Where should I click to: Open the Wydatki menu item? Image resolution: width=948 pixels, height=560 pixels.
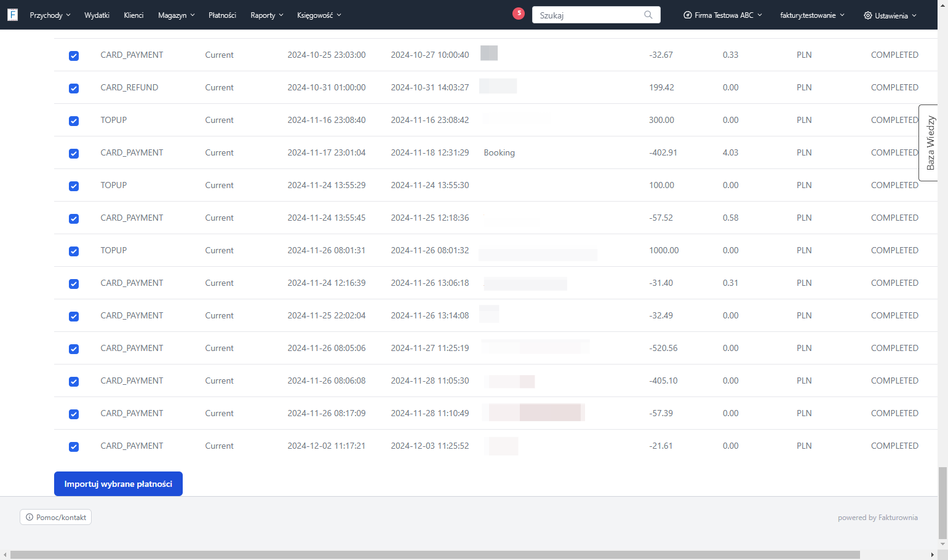pos(97,15)
